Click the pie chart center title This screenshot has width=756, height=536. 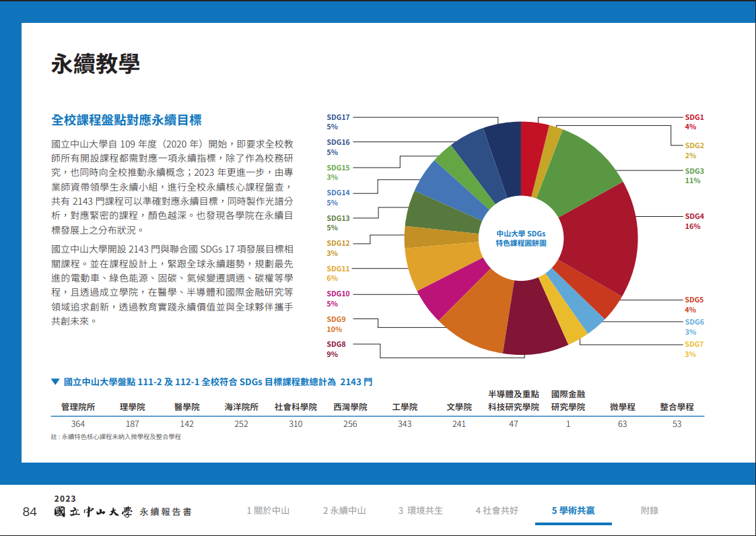point(520,238)
